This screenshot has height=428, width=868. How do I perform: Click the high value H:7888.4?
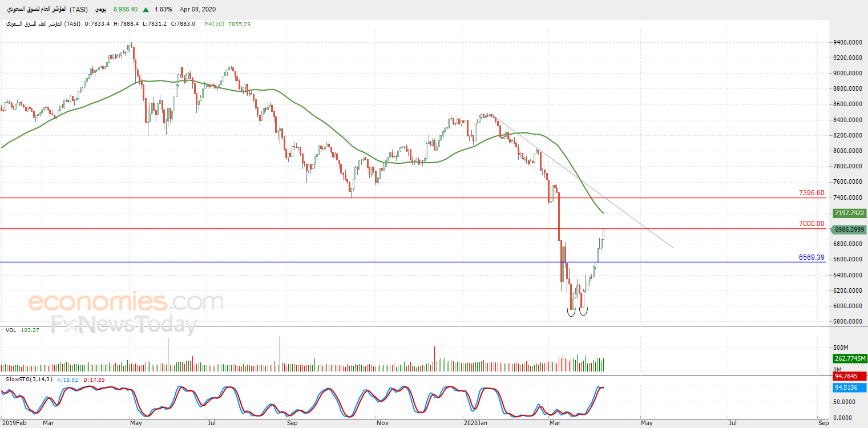pos(126,24)
